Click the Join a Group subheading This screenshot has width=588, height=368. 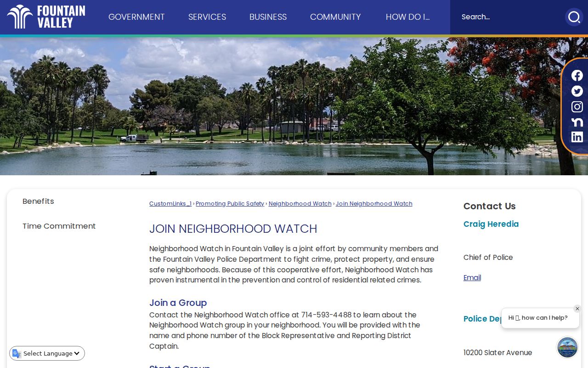click(x=178, y=303)
